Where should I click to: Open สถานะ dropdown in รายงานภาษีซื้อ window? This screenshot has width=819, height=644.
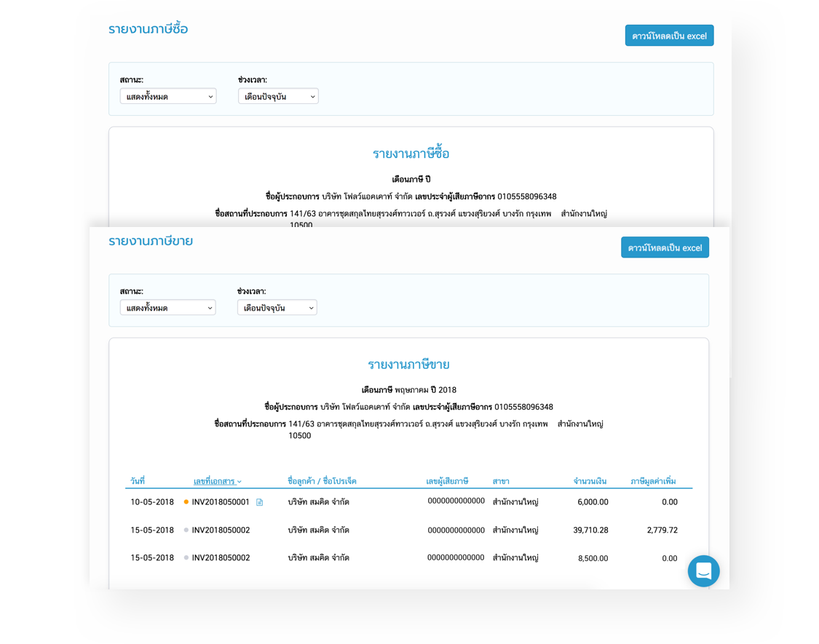[168, 96]
